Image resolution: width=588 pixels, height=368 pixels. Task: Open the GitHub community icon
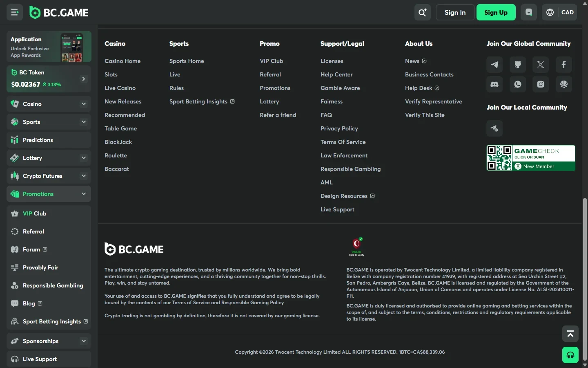click(x=518, y=65)
